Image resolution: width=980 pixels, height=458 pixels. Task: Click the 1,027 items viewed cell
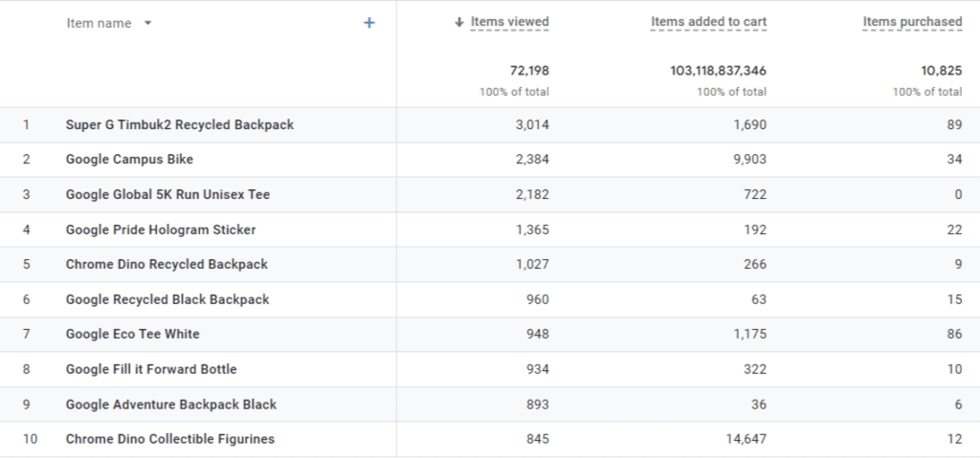(x=532, y=264)
